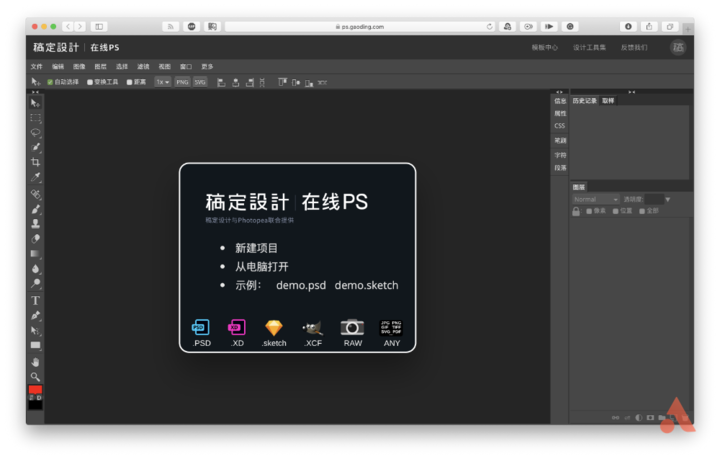Screen dimensions: 720x459
Task: Select the Type tool
Action: click(x=35, y=301)
